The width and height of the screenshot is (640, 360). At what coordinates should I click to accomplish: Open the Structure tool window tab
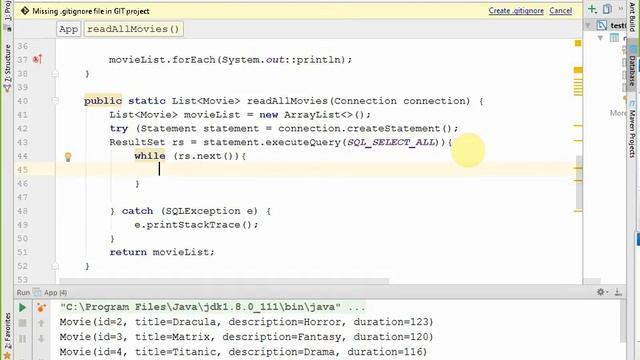tap(7, 68)
